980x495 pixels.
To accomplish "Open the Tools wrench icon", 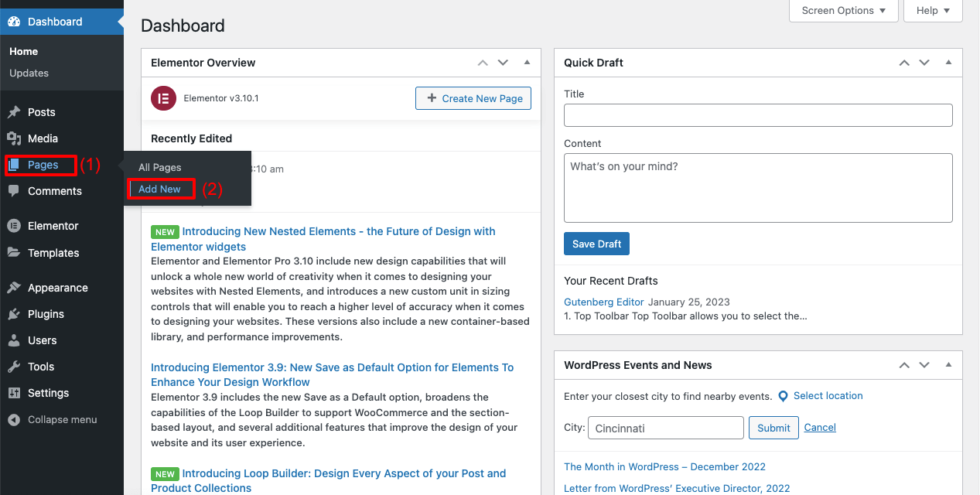I will (x=14, y=367).
